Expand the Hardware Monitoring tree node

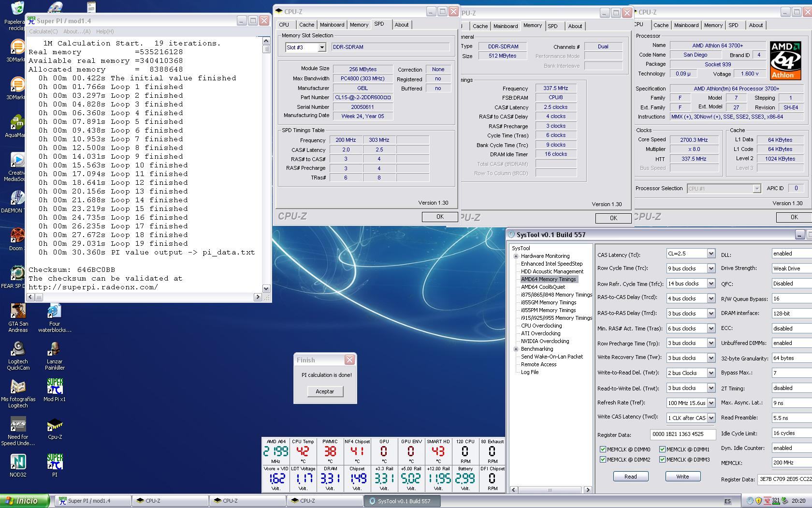click(516, 256)
